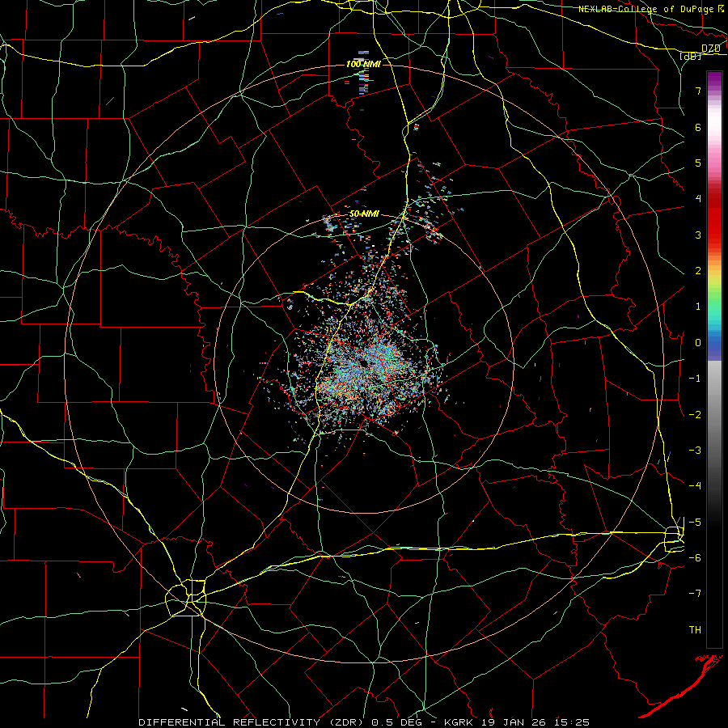
Task: Click the DZD product label
Action: tap(710, 48)
